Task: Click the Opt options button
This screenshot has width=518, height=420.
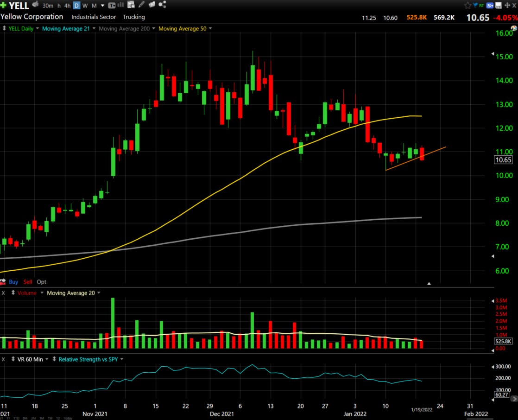Action: point(41,282)
